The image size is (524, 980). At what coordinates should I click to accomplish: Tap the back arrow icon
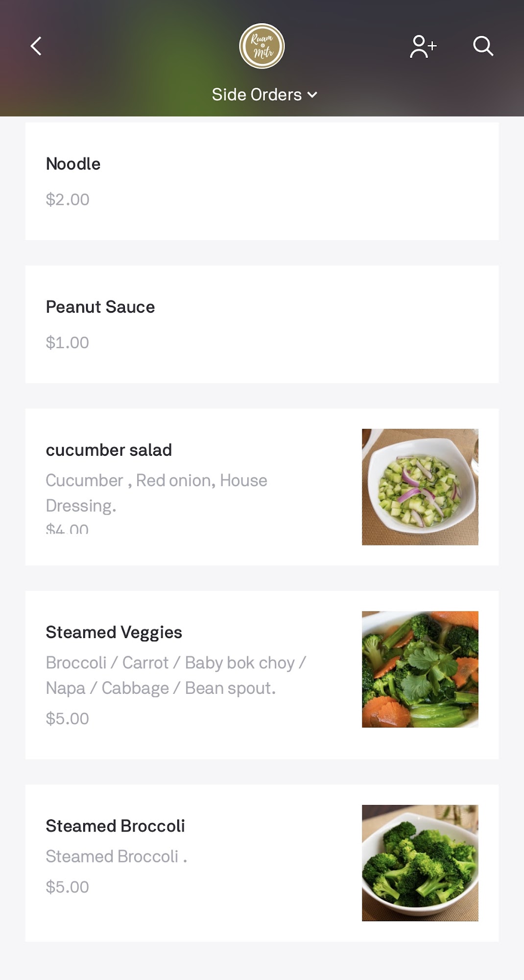coord(36,47)
